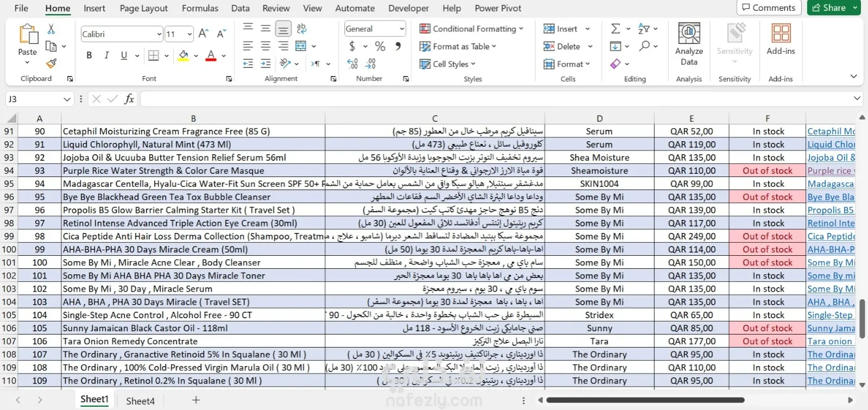Increase decimal places

[352, 64]
